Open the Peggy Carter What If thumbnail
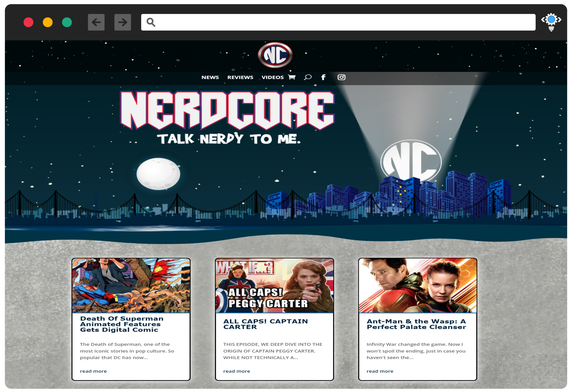This screenshot has height=392, width=570. 274,286
